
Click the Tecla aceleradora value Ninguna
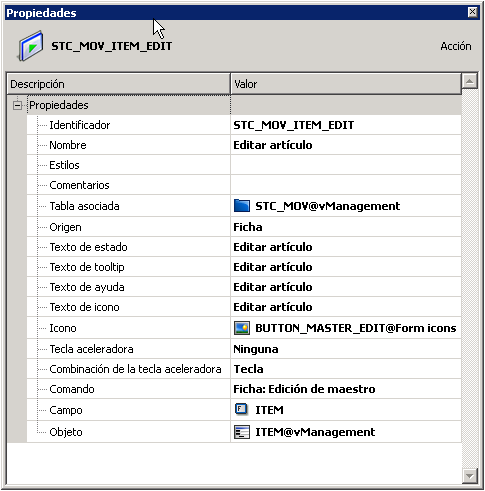point(256,349)
